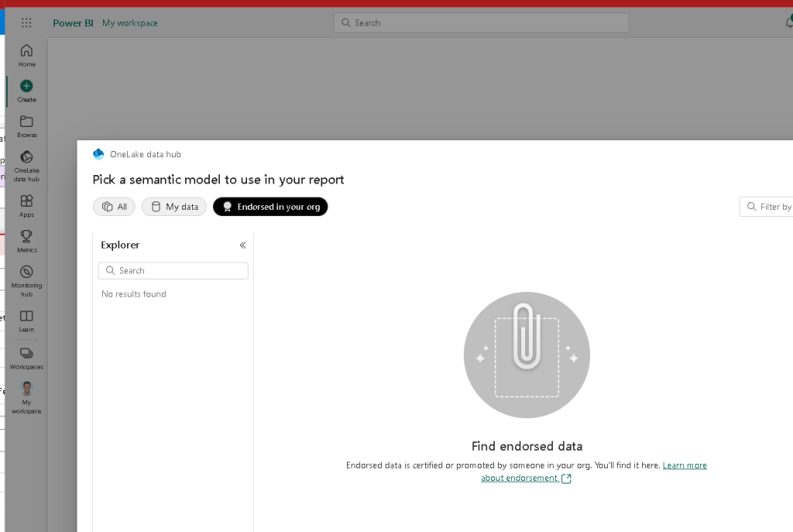Go to Home in the sidebar
This screenshot has height=532, width=793.
(x=27, y=56)
